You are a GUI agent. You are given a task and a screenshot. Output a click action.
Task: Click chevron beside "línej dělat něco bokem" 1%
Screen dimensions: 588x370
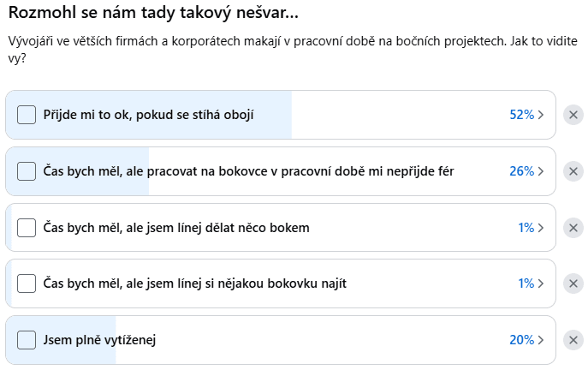(x=541, y=228)
